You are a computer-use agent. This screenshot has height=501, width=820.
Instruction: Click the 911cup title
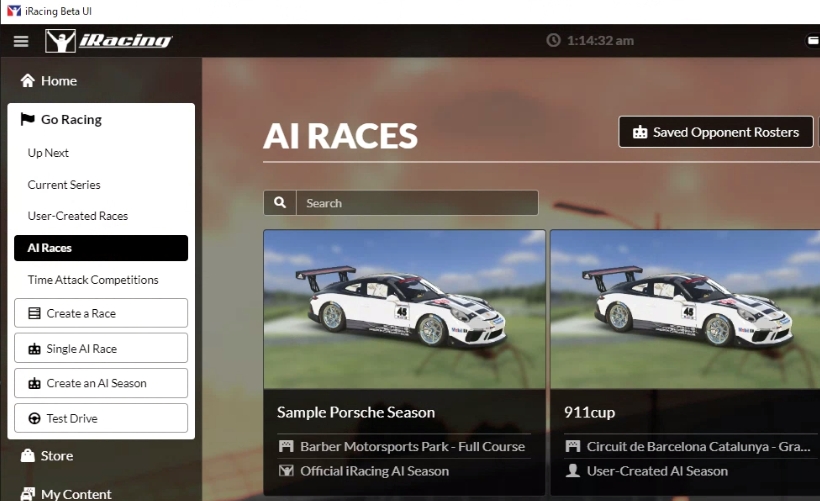589,413
